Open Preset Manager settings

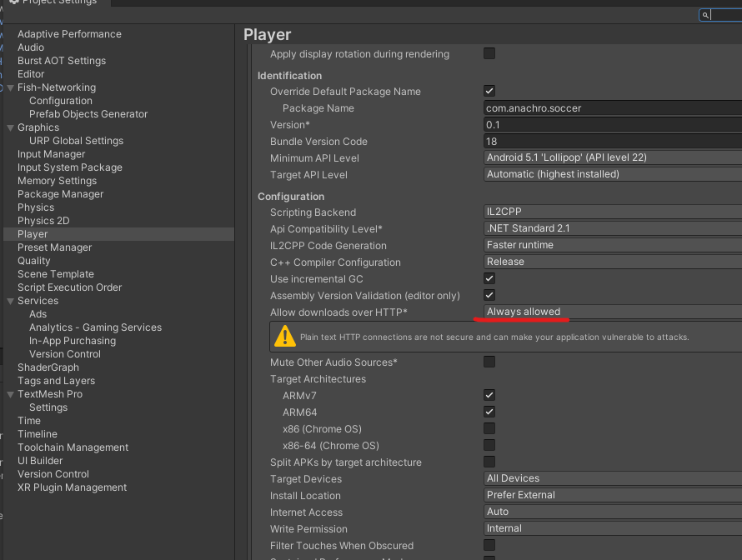point(54,247)
